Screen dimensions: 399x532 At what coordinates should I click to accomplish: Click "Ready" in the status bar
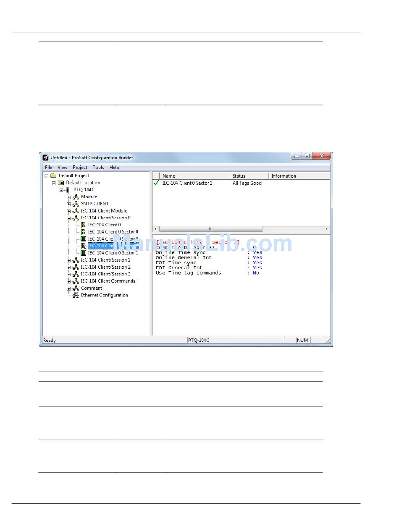click(x=50, y=341)
